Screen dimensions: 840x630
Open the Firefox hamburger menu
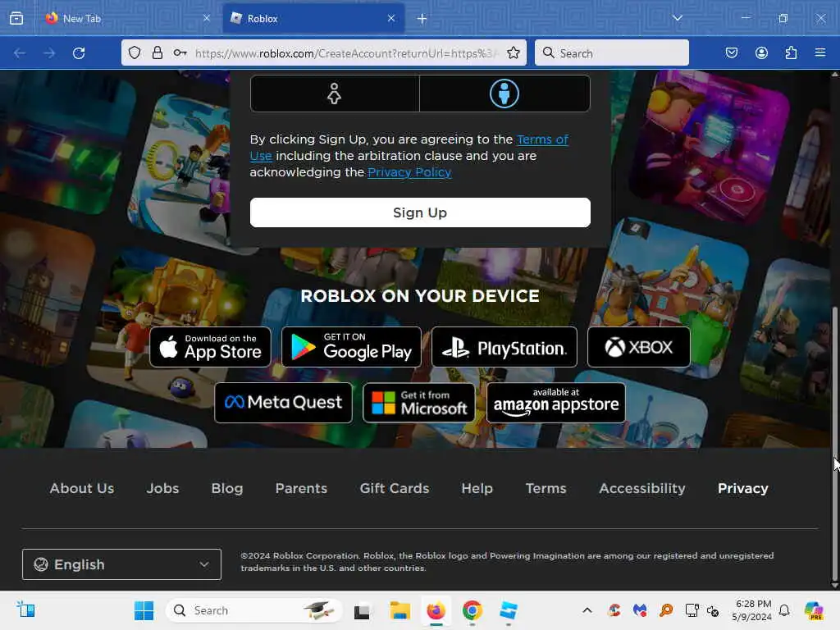pyautogui.click(x=820, y=52)
